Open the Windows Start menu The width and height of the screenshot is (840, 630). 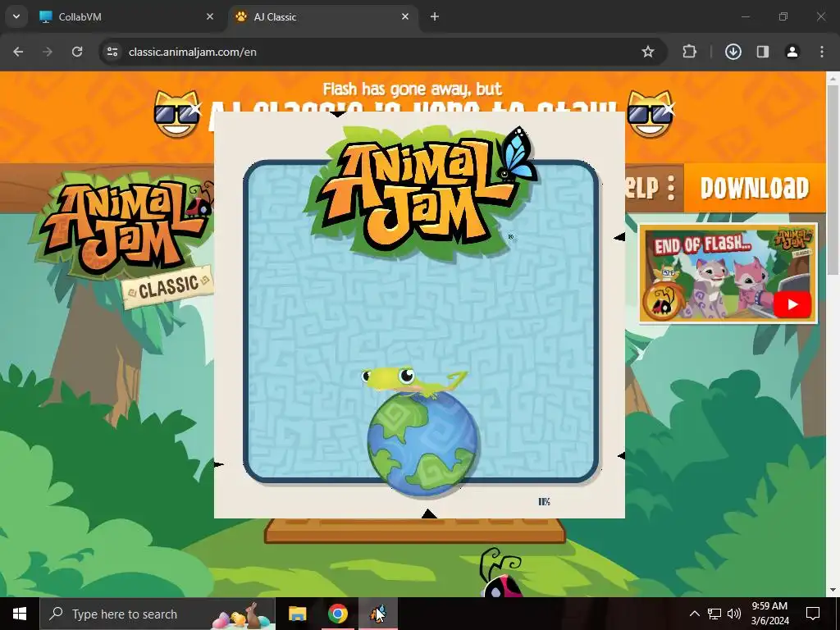pos(20,614)
